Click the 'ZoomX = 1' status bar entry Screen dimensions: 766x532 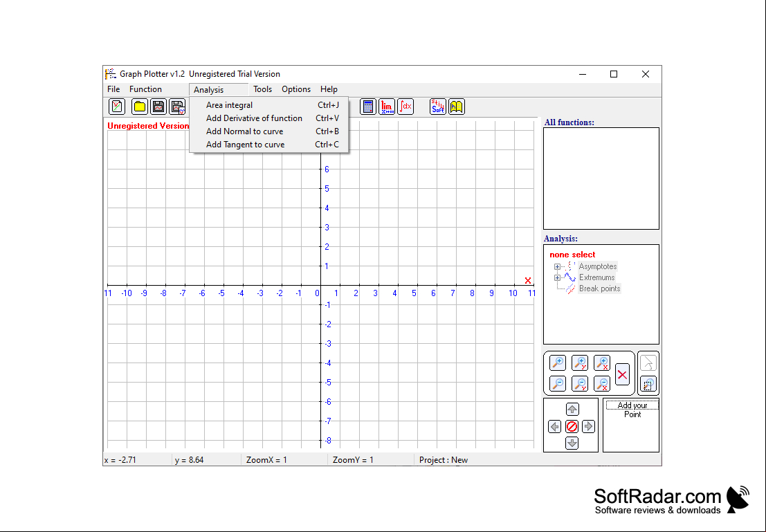point(266,459)
